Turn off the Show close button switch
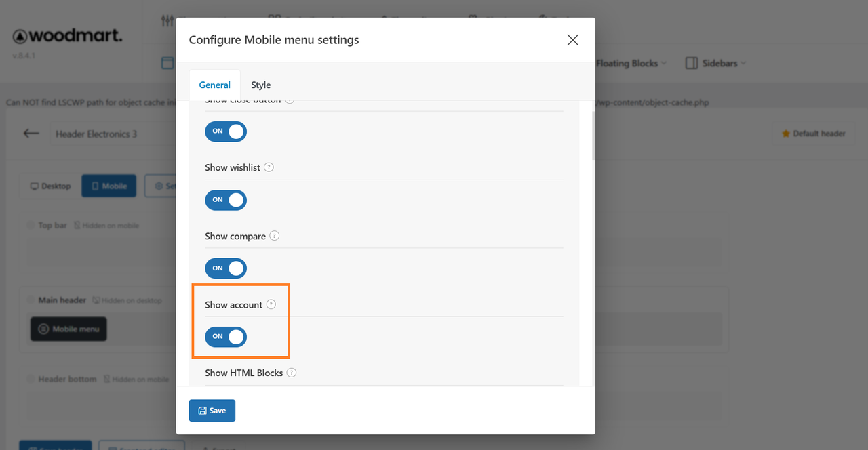 pos(226,131)
